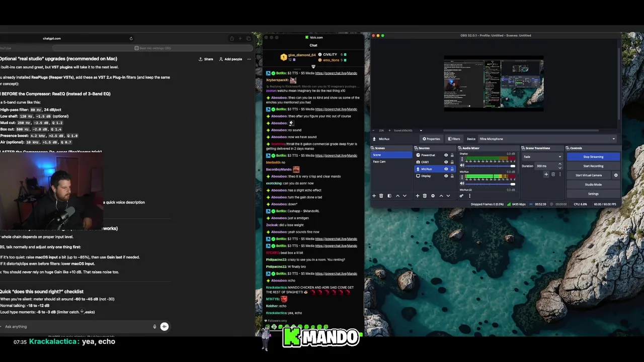Image resolution: width=644 pixels, height=362 pixels.
Task: Expand the Fade transition dropdown
Action: [x=542, y=156]
